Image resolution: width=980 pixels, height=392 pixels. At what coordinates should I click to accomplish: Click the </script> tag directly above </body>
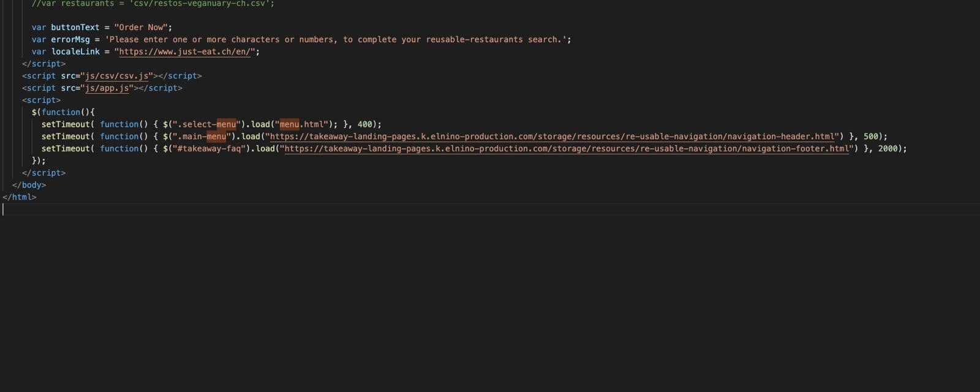click(x=43, y=173)
